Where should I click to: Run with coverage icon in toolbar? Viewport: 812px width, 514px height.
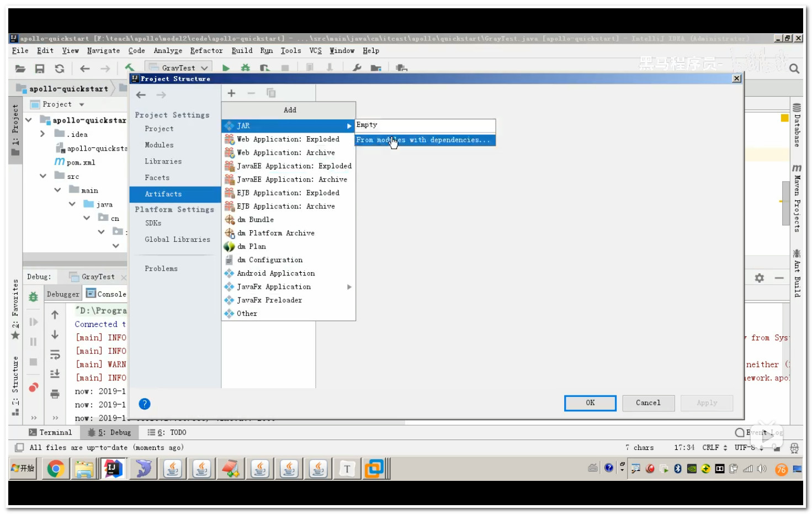click(x=265, y=68)
